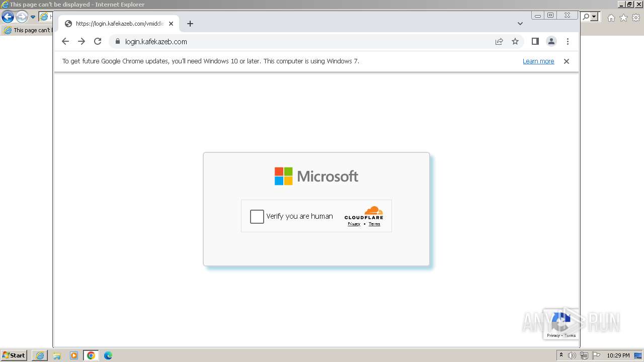Open Learn more link in update bar
The image size is (644, 362).
(538, 61)
